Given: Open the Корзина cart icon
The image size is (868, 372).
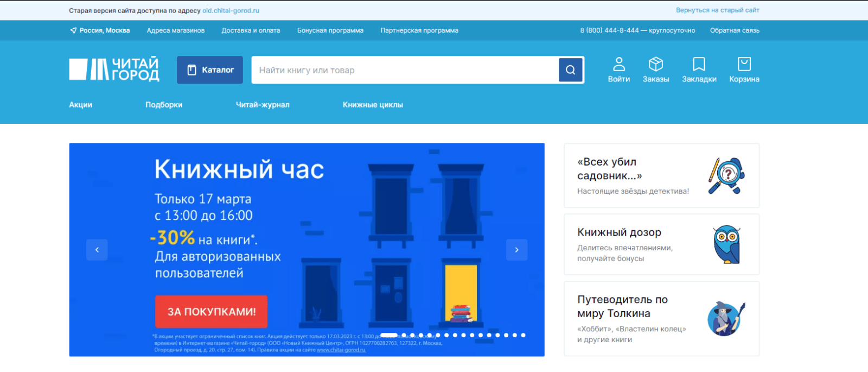Looking at the screenshot, I should click(x=744, y=70).
